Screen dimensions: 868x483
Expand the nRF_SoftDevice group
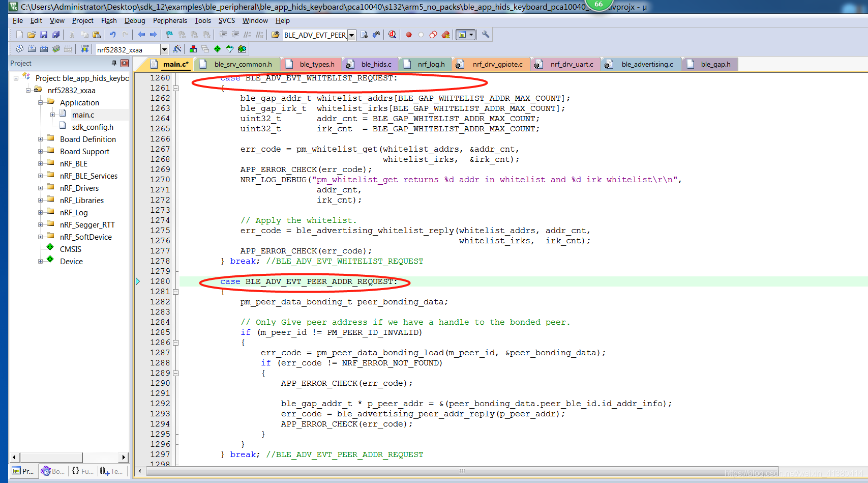[40, 237]
